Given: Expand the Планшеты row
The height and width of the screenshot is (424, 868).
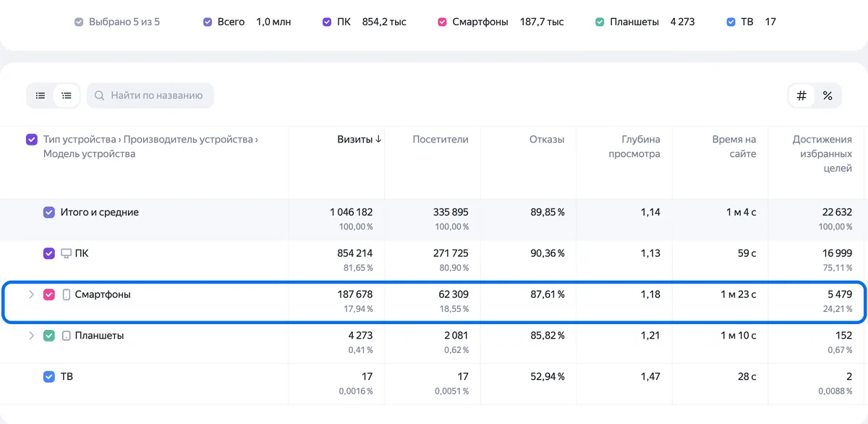Looking at the screenshot, I should click(31, 336).
